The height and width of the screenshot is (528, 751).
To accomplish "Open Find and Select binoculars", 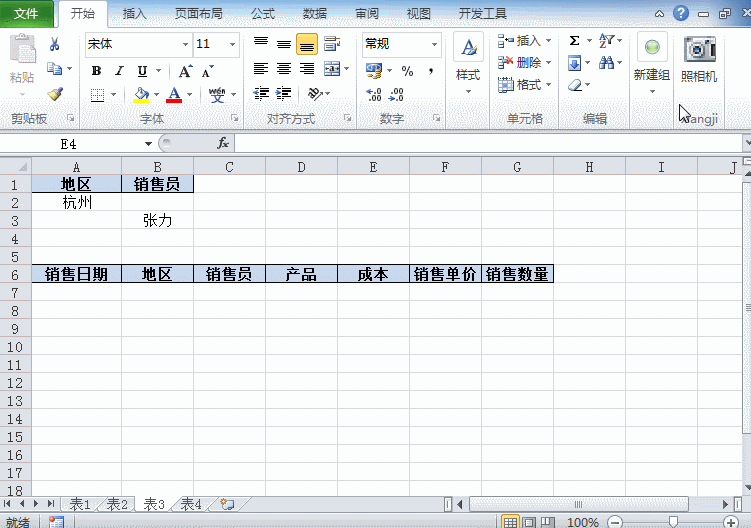I will coord(606,63).
